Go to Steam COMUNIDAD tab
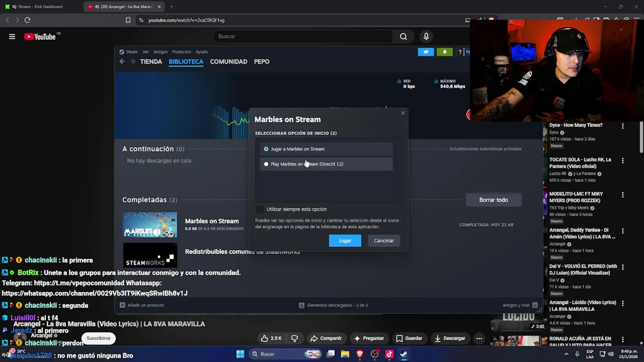Viewport: 644px width, 362px height. click(228, 61)
